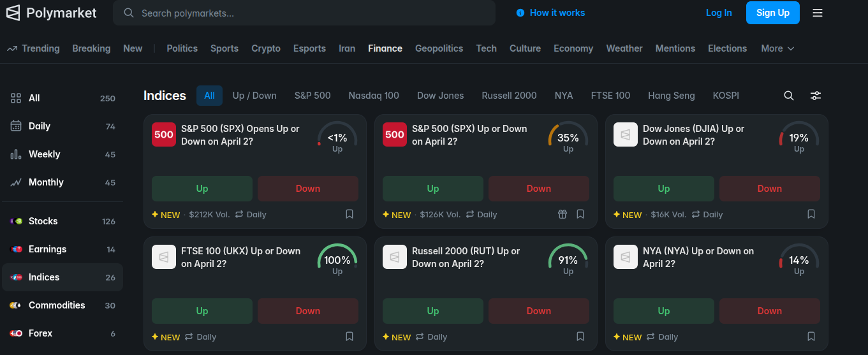
Task: Expand the More dropdown in navigation
Action: point(777,48)
